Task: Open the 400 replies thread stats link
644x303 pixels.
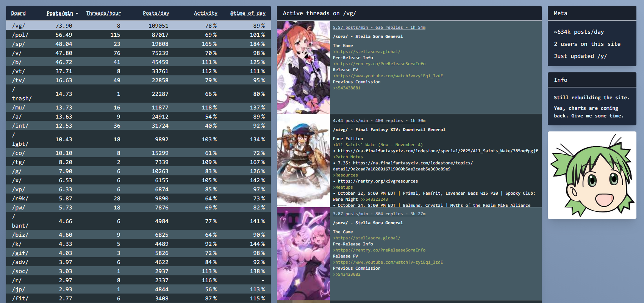Action: 379,120
